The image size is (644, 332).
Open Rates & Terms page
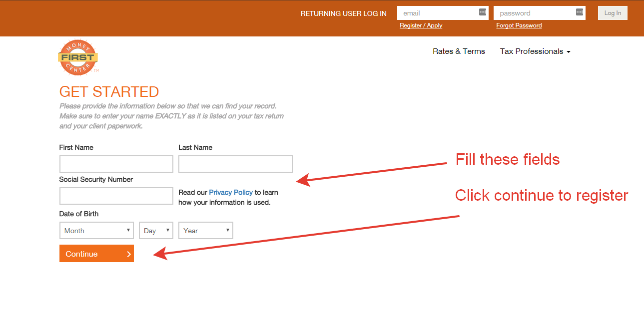pyautogui.click(x=459, y=51)
